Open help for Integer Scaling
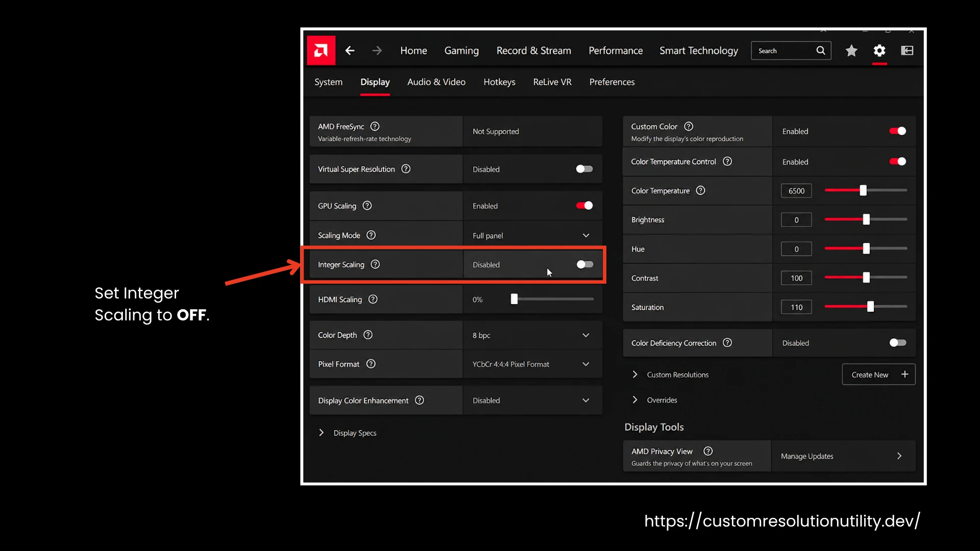The width and height of the screenshot is (980, 551). 375,264
